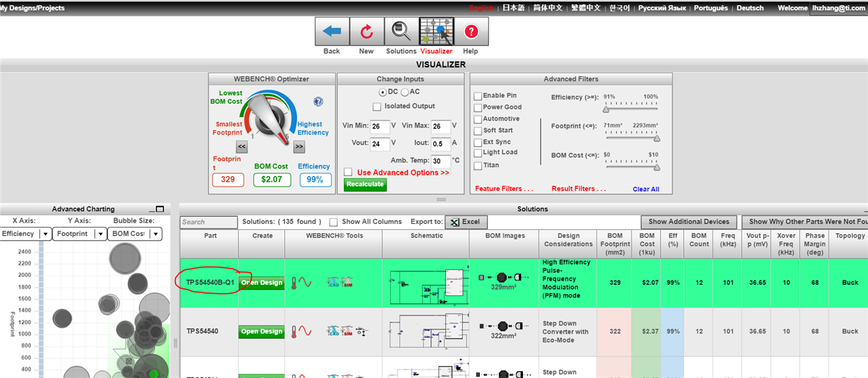Viewport: 868px width, 378px height.
Task: Click the Back arrow toolbar icon
Action: (332, 32)
